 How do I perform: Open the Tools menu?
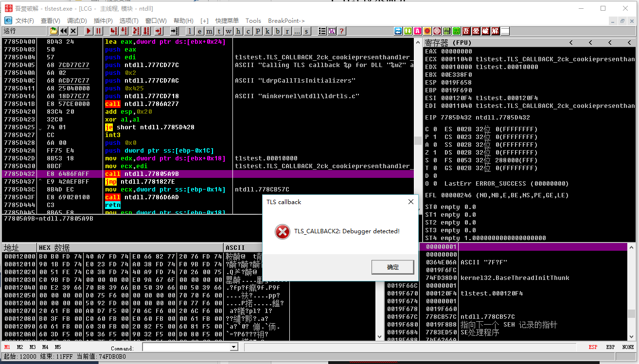[253, 20]
